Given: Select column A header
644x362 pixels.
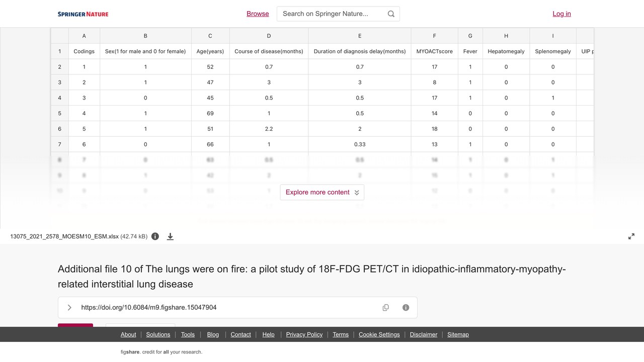Looking at the screenshot, I should (x=84, y=36).
